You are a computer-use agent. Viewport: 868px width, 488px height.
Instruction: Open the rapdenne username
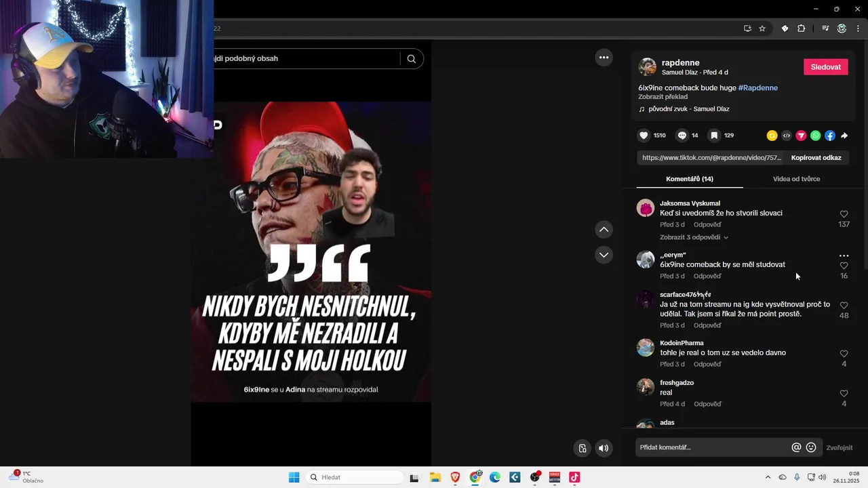pyautogui.click(x=680, y=62)
